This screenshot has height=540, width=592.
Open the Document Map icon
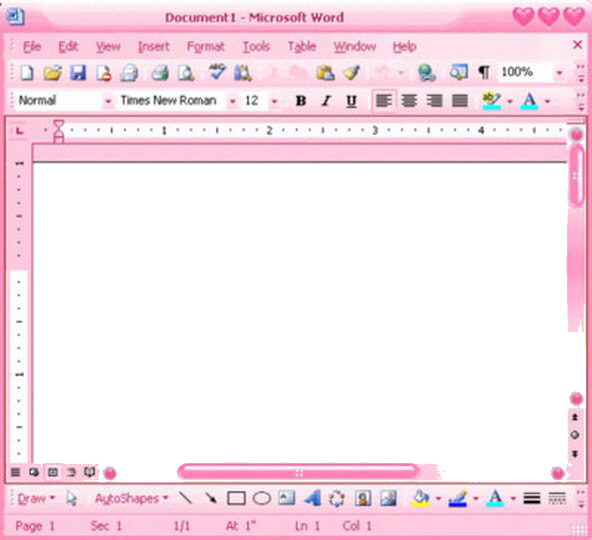point(458,72)
